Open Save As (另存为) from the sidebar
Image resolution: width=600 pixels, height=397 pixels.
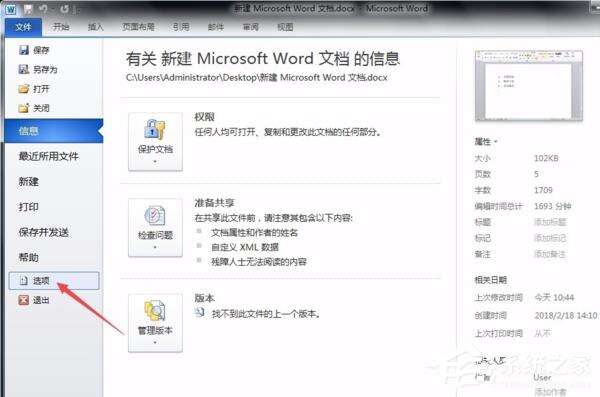(x=38, y=69)
